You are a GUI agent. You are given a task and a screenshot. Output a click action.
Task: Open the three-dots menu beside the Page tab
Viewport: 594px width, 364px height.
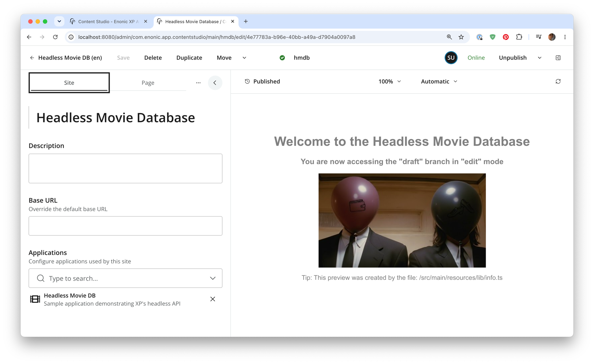pyautogui.click(x=198, y=83)
